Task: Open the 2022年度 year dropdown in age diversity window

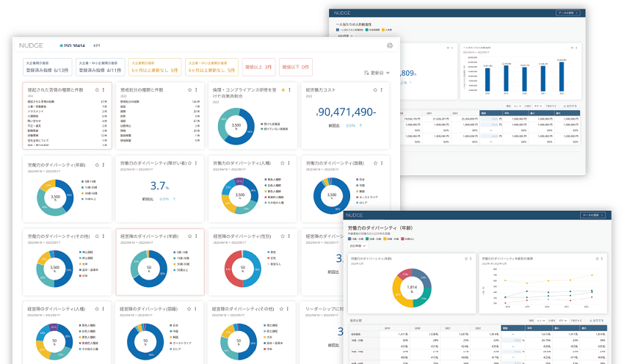Action: [358, 246]
